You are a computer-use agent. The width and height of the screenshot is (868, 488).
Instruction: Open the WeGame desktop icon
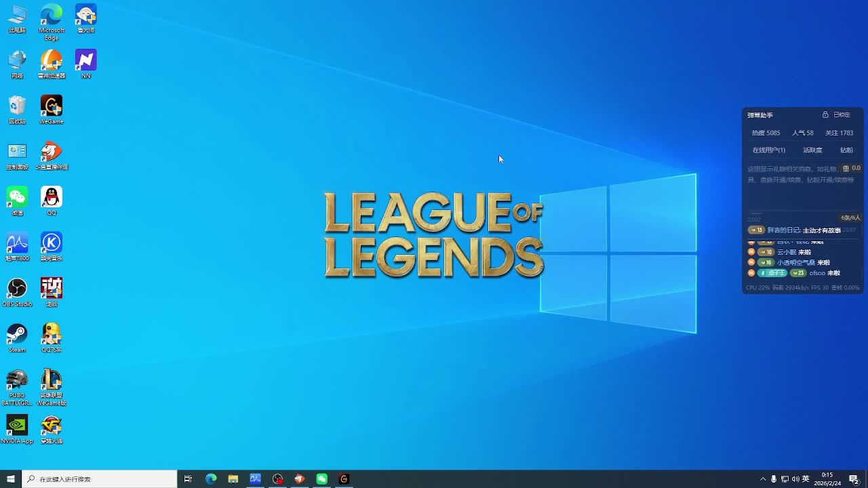(x=52, y=106)
